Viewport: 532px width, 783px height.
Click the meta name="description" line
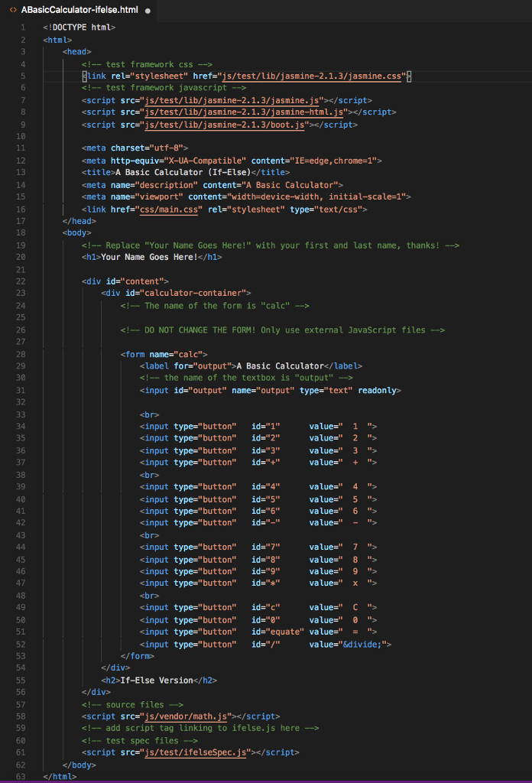(x=212, y=185)
